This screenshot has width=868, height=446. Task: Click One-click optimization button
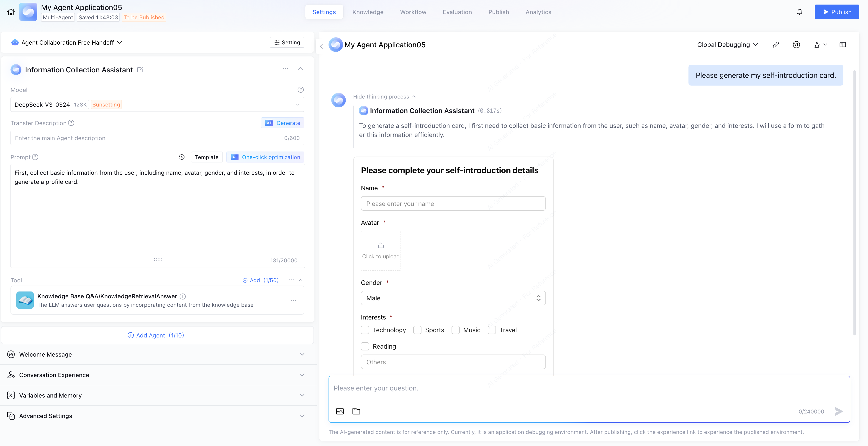[x=265, y=157]
